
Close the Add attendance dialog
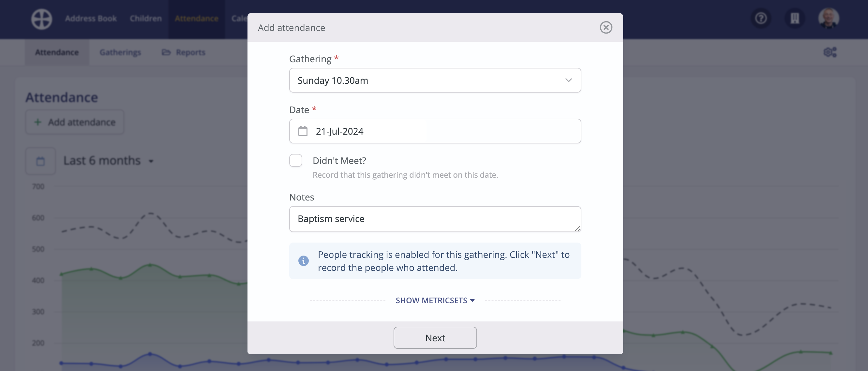point(606,27)
